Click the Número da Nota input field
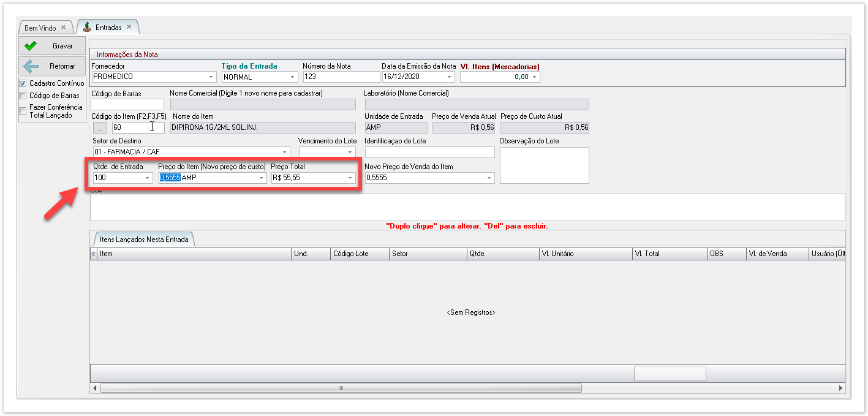868x416 pixels. [x=341, y=77]
